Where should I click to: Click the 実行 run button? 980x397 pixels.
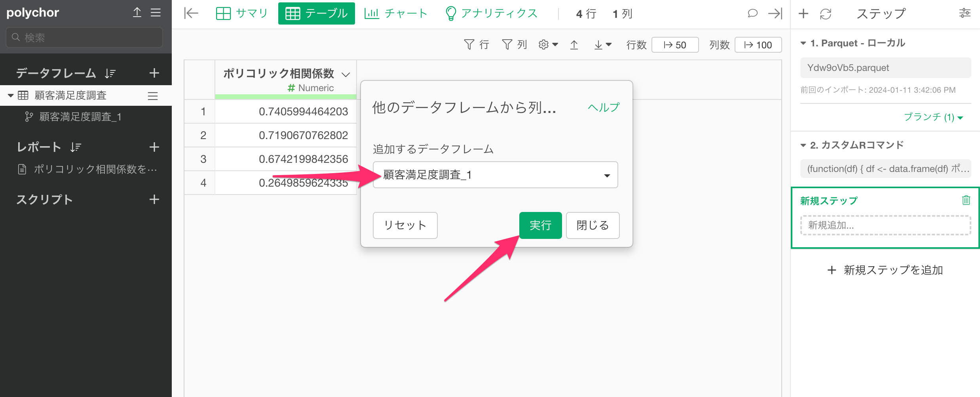pyautogui.click(x=540, y=225)
